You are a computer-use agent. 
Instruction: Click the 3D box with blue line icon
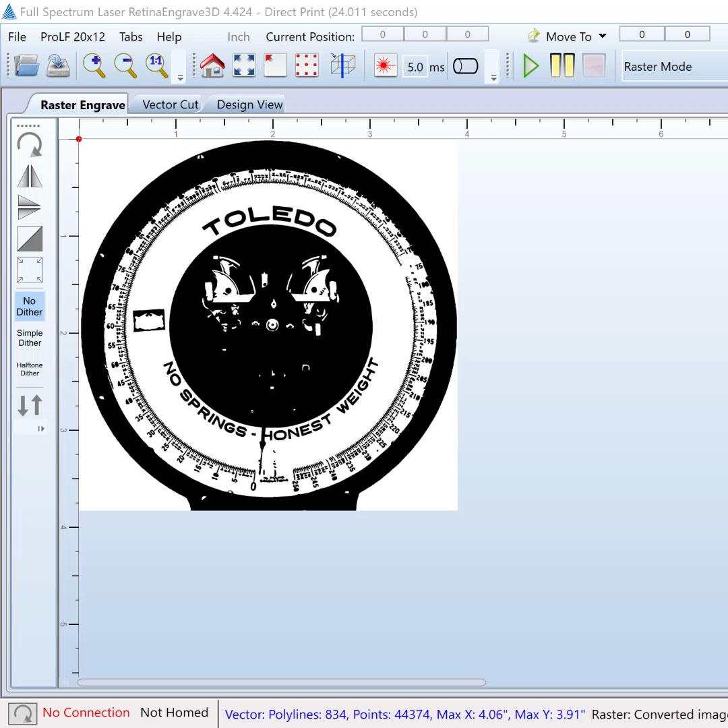click(342, 65)
